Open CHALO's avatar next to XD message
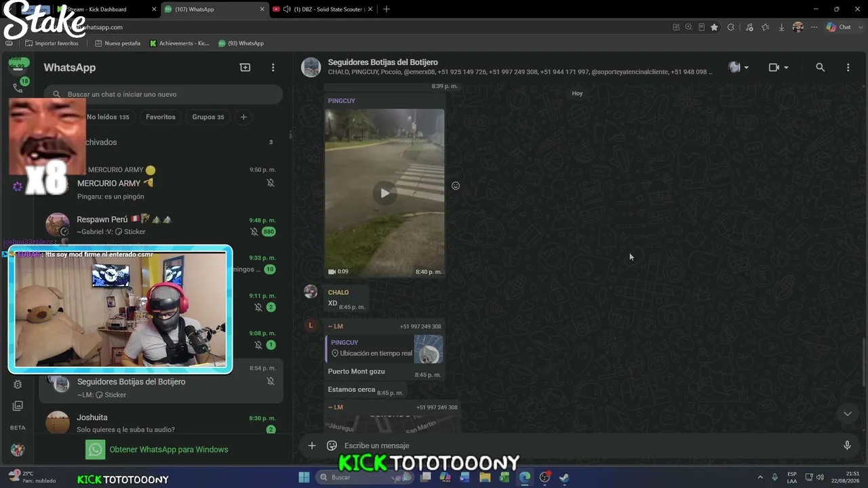 311,291
